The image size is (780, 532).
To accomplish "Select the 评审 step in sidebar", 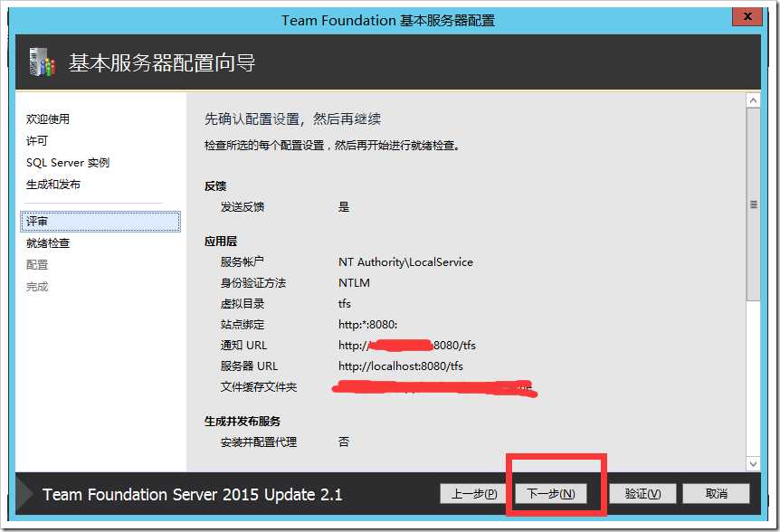I will (100, 222).
